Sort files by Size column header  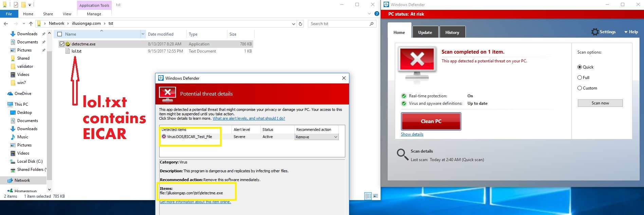point(240,34)
